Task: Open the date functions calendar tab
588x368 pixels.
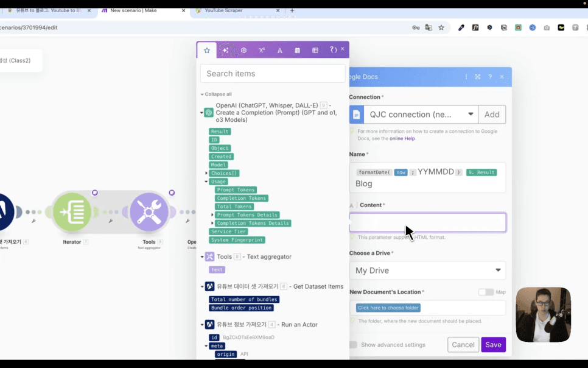Action: pyautogui.click(x=298, y=51)
